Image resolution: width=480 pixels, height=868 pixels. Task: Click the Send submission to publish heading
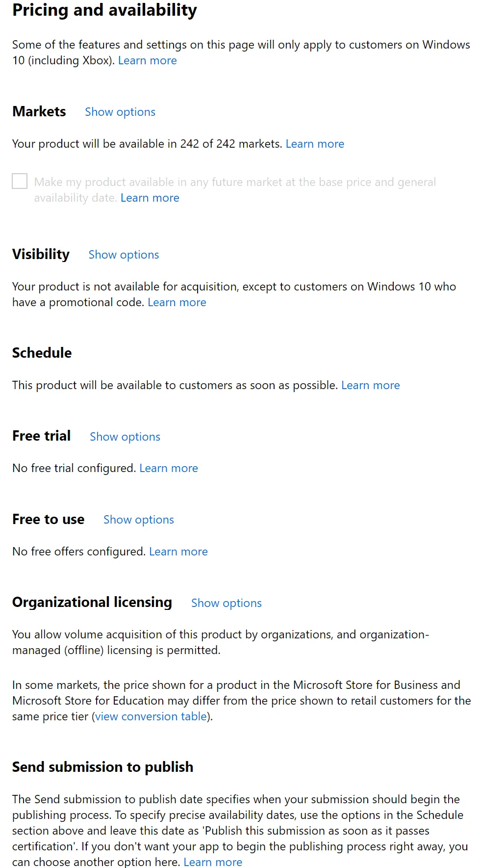102,767
